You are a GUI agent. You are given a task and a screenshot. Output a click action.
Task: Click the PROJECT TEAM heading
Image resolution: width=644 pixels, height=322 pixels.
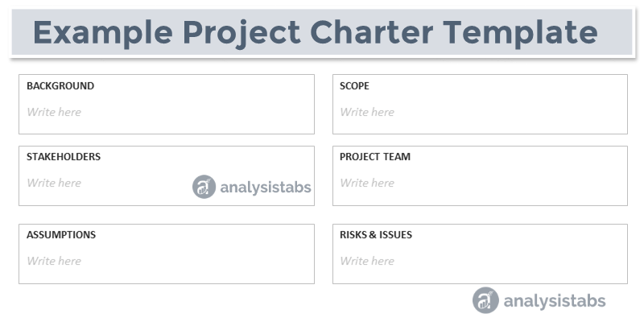(x=375, y=157)
